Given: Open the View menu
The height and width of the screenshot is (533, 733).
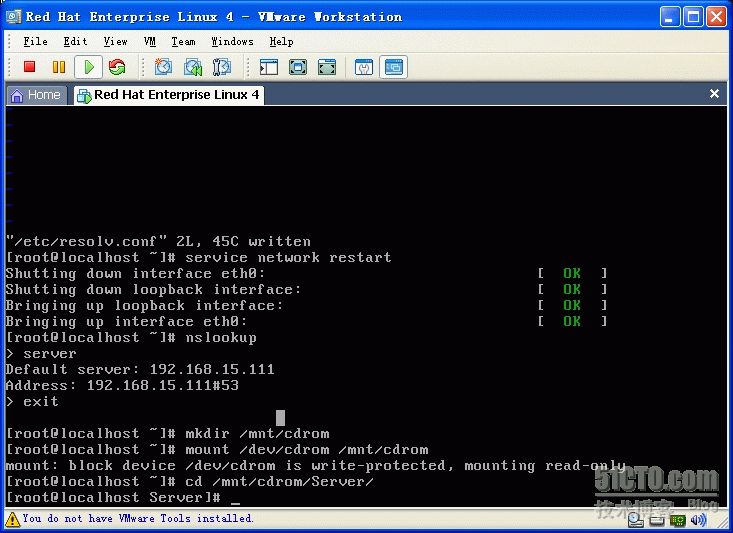Looking at the screenshot, I should coord(115,42).
